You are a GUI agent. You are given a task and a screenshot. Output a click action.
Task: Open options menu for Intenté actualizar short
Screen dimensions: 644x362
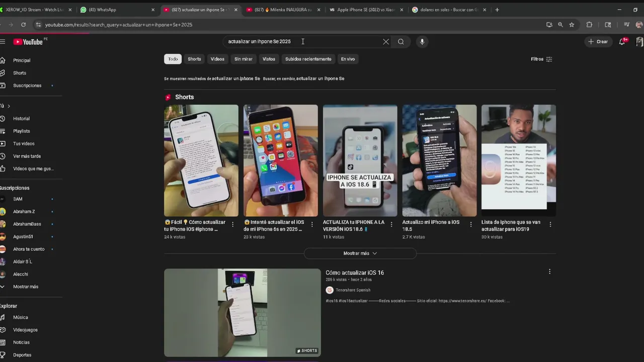click(x=312, y=225)
